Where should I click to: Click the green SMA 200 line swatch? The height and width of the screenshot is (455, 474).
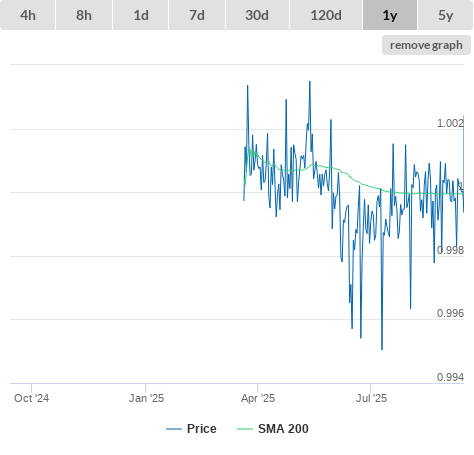click(245, 429)
